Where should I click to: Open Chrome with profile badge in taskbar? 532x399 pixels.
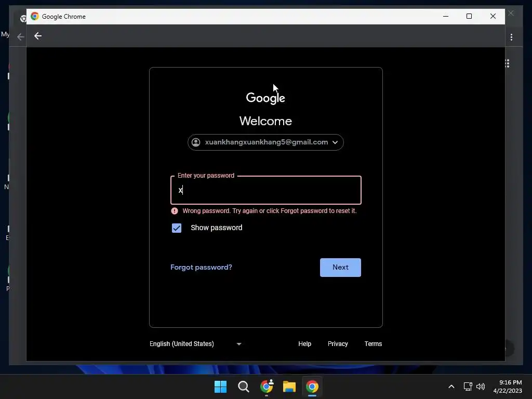(x=267, y=387)
